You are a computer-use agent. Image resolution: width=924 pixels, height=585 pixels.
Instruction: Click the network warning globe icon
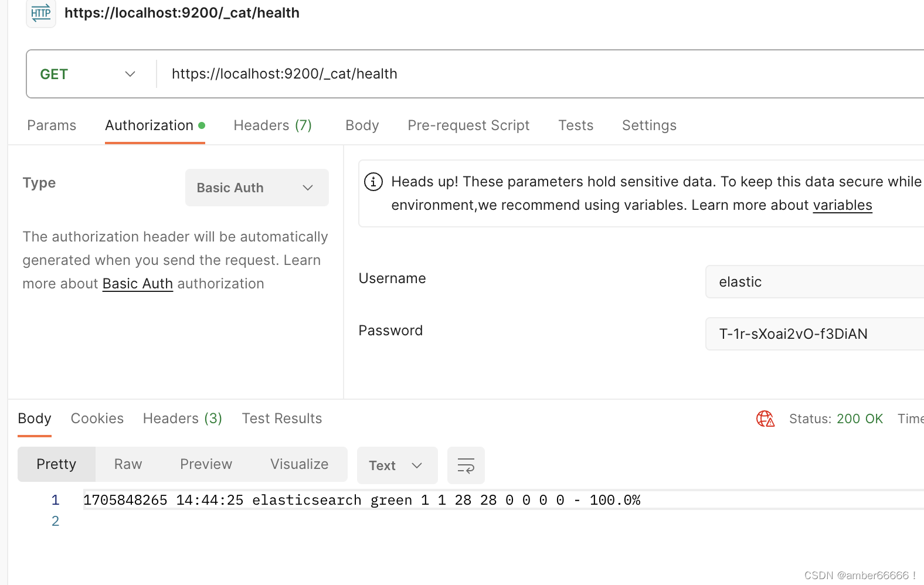pyautogui.click(x=765, y=419)
